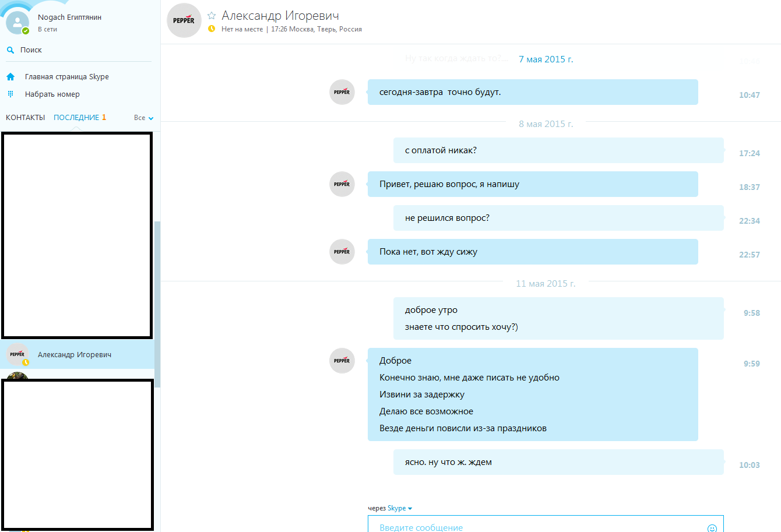Click the magnifier search icon
The width and height of the screenshot is (781, 532).
10,50
